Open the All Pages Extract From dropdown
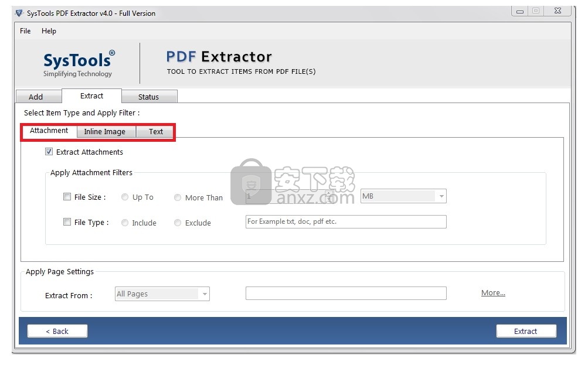This screenshot has height=365, width=588. (162, 294)
